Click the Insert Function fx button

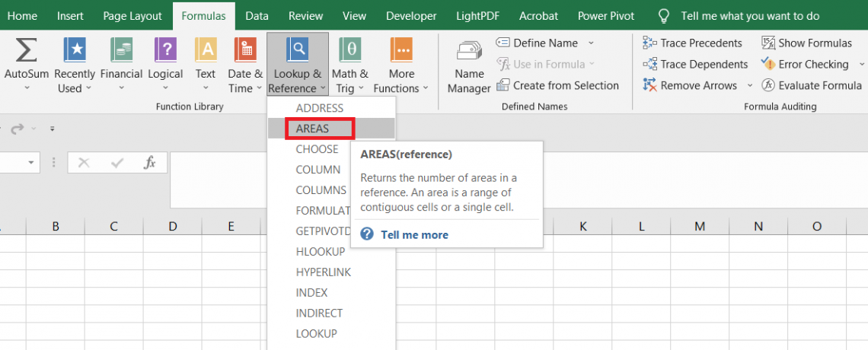click(150, 162)
